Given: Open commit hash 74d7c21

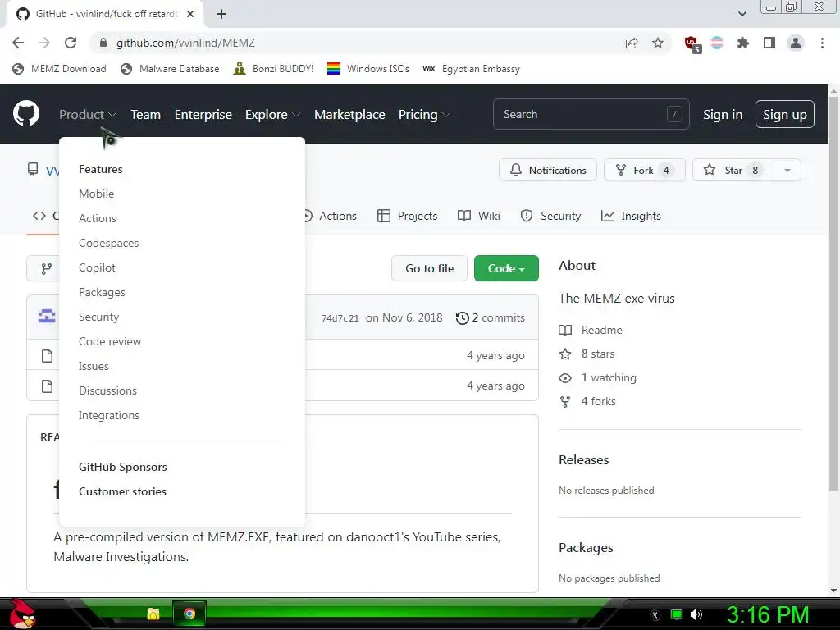Looking at the screenshot, I should (x=340, y=318).
